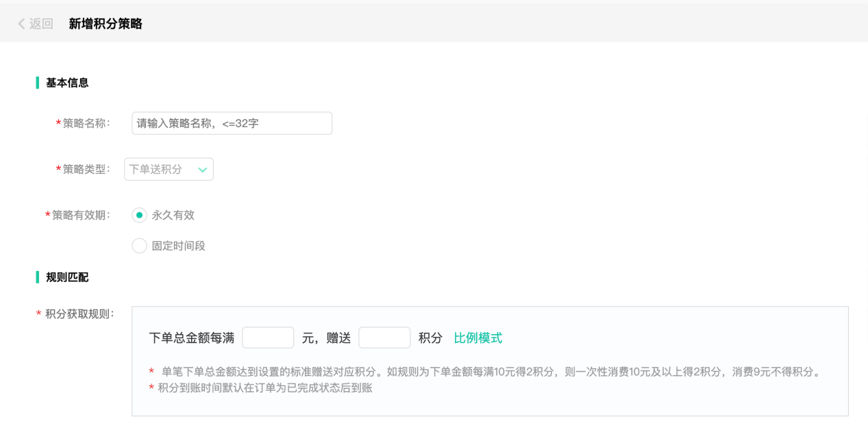868x421 pixels.
Task: Click the back chevron arrow icon
Action: tap(21, 24)
